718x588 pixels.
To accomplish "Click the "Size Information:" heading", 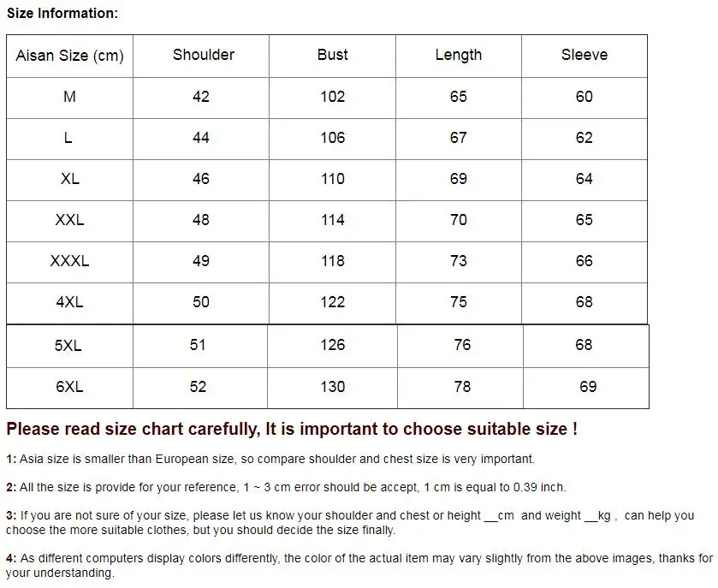I will coord(62,13).
